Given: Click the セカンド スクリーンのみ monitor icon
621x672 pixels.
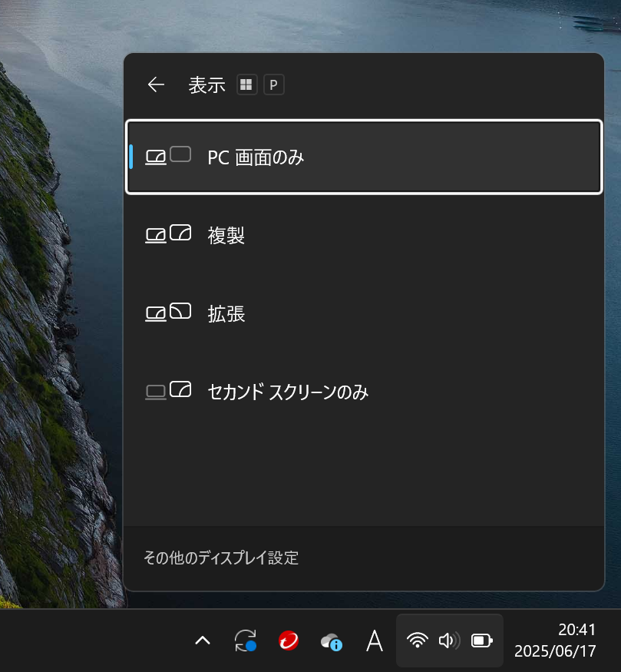Looking at the screenshot, I should (x=168, y=390).
